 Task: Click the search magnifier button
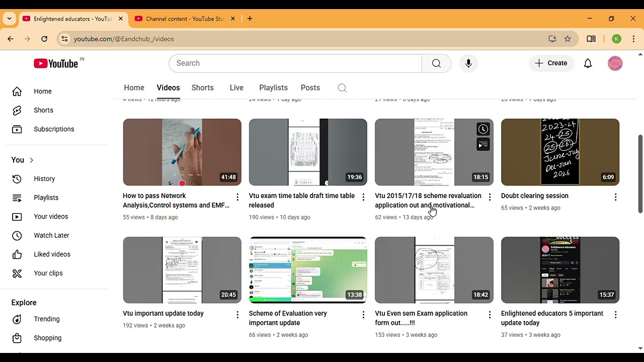(x=436, y=63)
